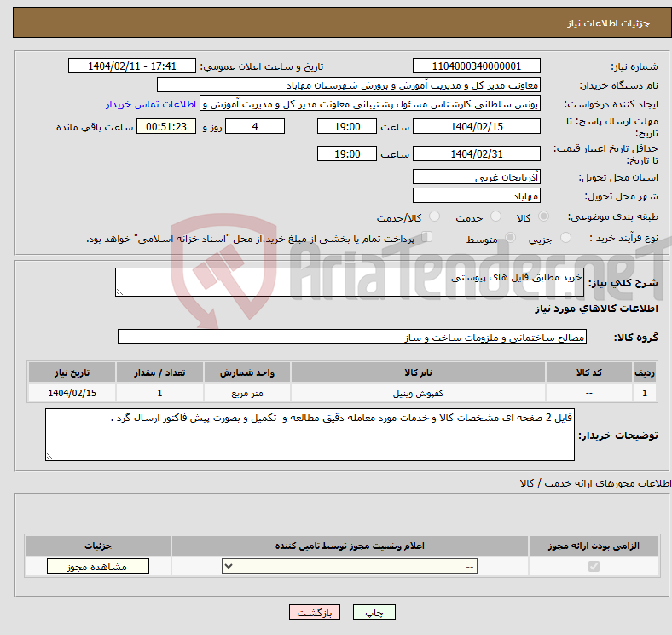Click the واحد شمارش column header
Viewport: 672px width, 635px height.
click(247, 372)
